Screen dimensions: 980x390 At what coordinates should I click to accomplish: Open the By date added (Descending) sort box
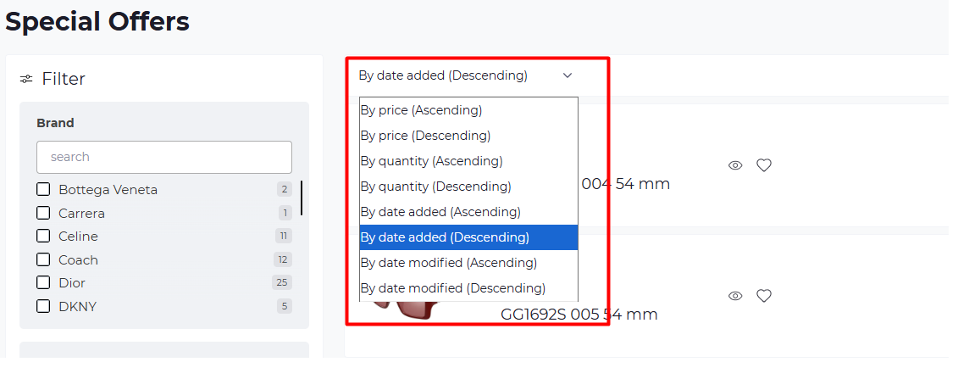466,75
